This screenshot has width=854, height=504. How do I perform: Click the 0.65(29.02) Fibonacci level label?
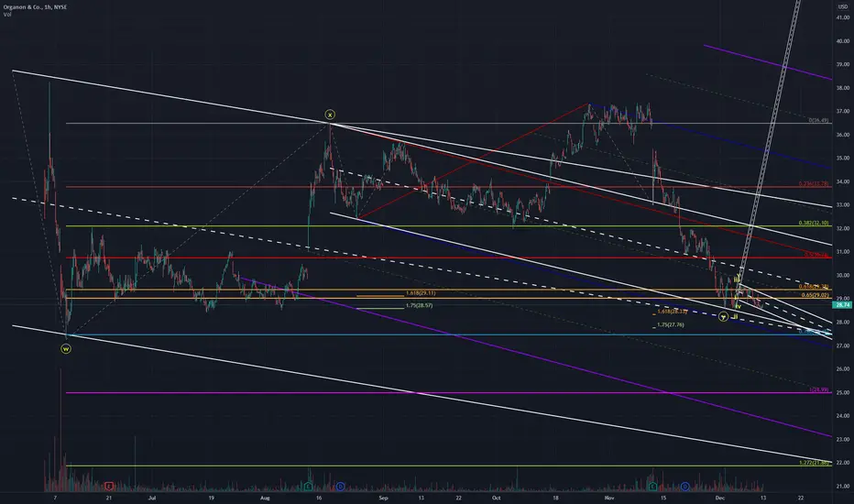(x=816, y=295)
